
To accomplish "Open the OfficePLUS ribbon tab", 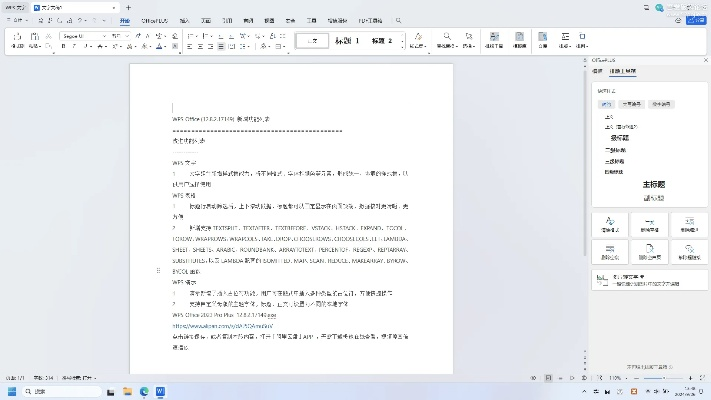I will pos(154,19).
